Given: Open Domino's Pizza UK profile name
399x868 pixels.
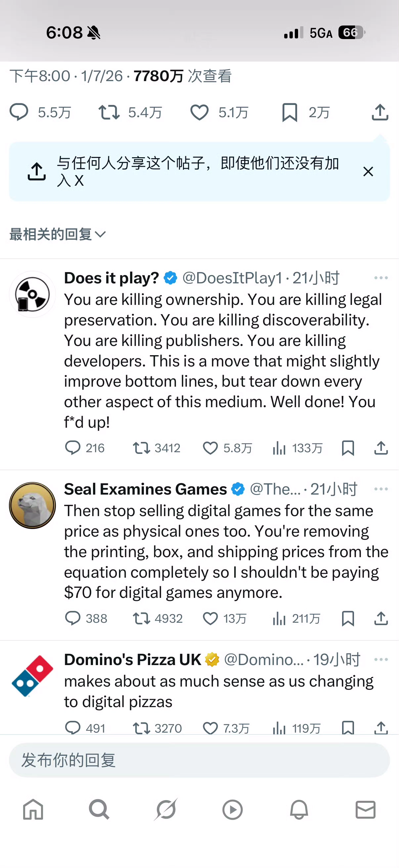Looking at the screenshot, I should pyautogui.click(x=133, y=659).
